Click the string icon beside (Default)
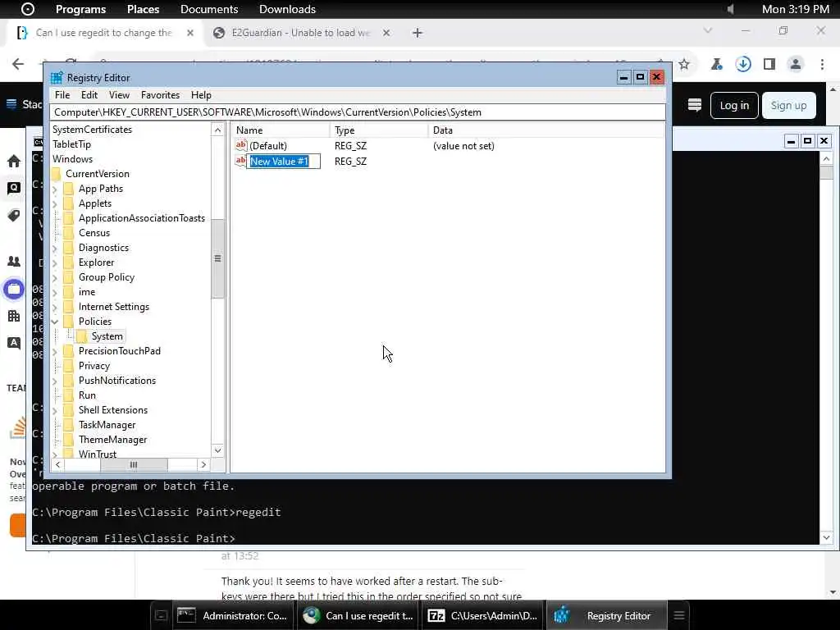This screenshot has width=840, height=630. (240, 145)
